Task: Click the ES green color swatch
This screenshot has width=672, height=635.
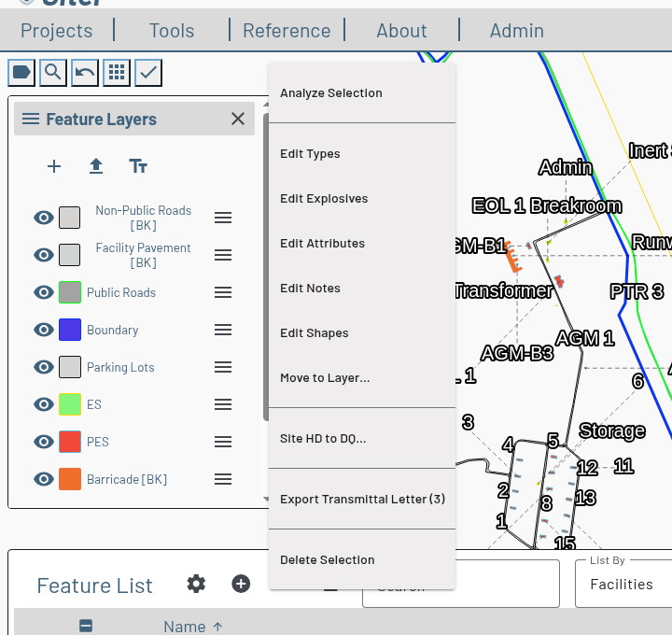Action: point(69,404)
